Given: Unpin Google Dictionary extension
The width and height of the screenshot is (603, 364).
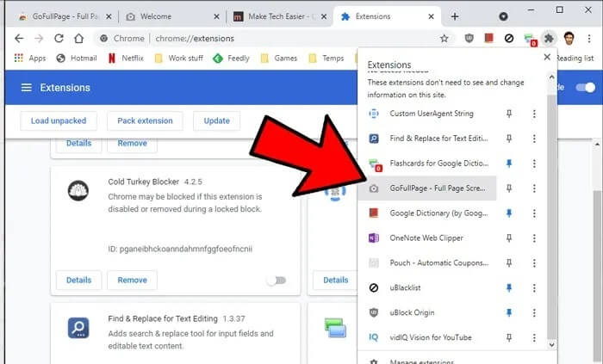Looking at the screenshot, I should coord(509,213).
